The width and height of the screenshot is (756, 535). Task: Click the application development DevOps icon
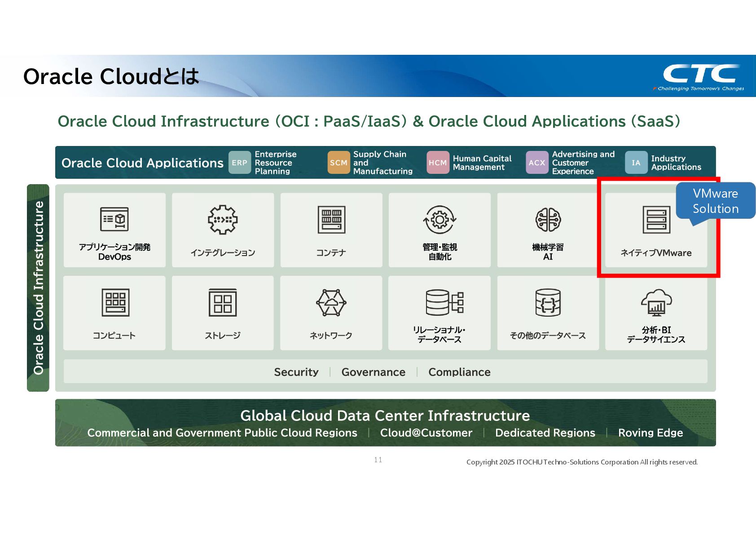[x=114, y=219]
